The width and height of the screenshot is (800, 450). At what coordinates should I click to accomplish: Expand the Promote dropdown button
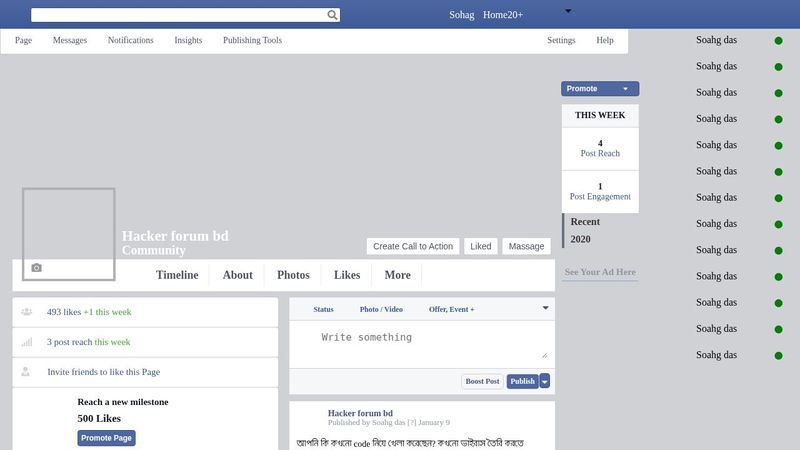coord(626,89)
